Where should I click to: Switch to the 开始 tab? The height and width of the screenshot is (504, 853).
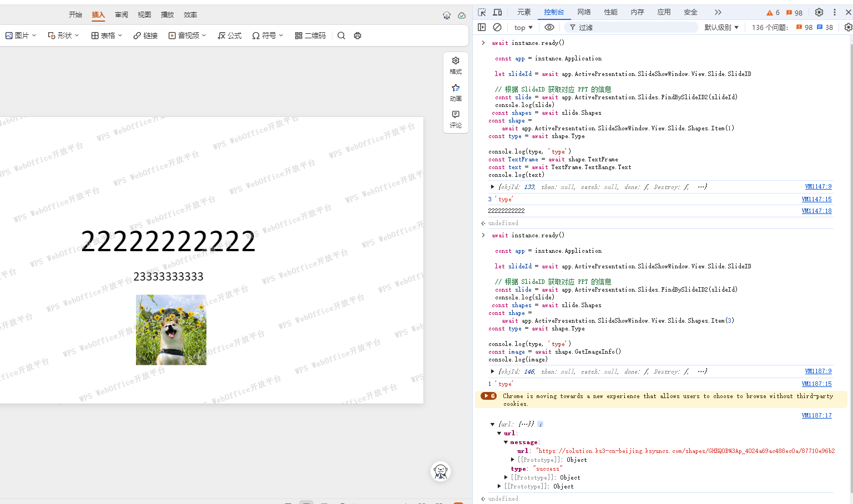coord(75,15)
